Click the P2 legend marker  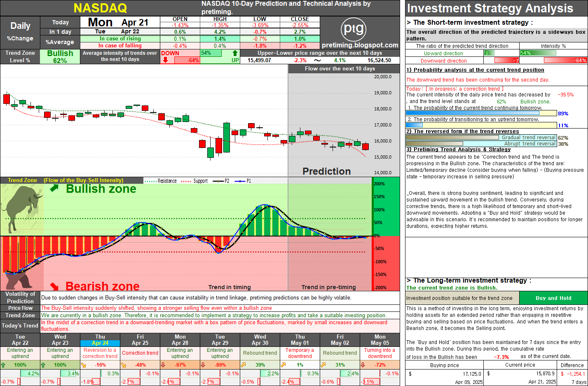pyautogui.click(x=218, y=181)
